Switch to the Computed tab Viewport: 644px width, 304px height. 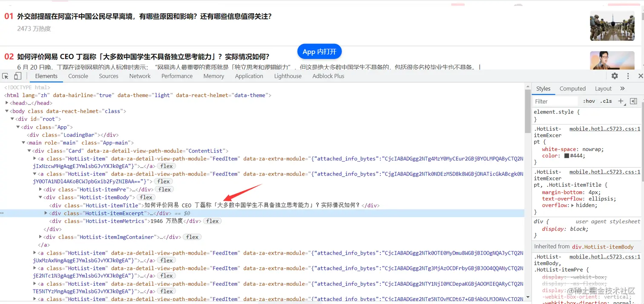tap(572, 88)
